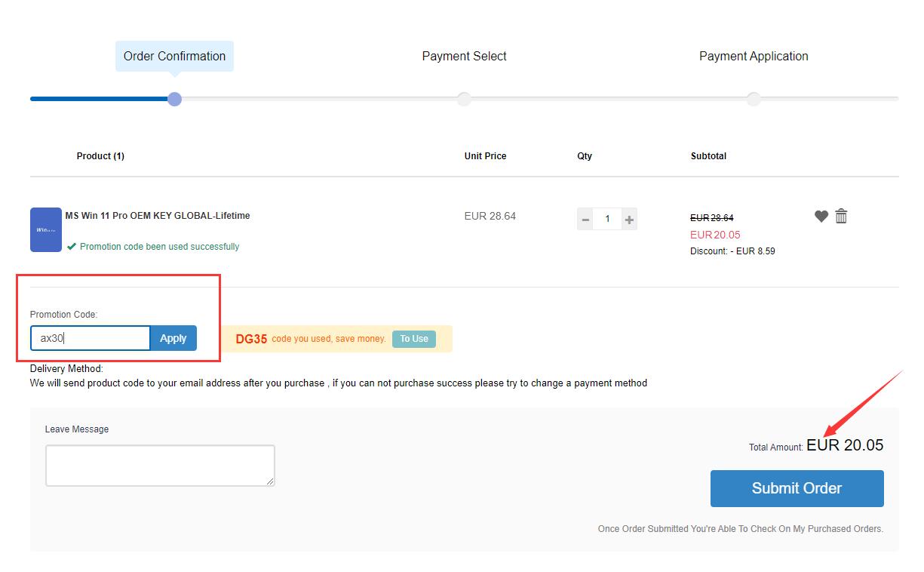Submit the order

tap(797, 488)
